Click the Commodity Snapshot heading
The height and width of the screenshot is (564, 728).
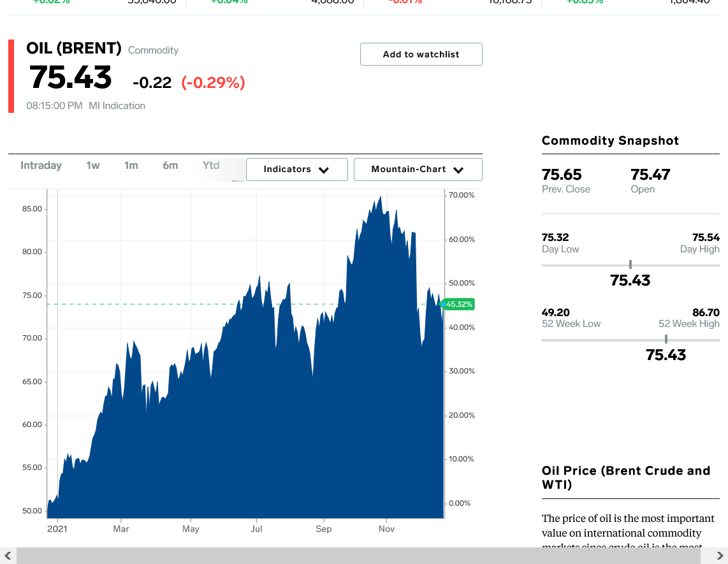(610, 141)
